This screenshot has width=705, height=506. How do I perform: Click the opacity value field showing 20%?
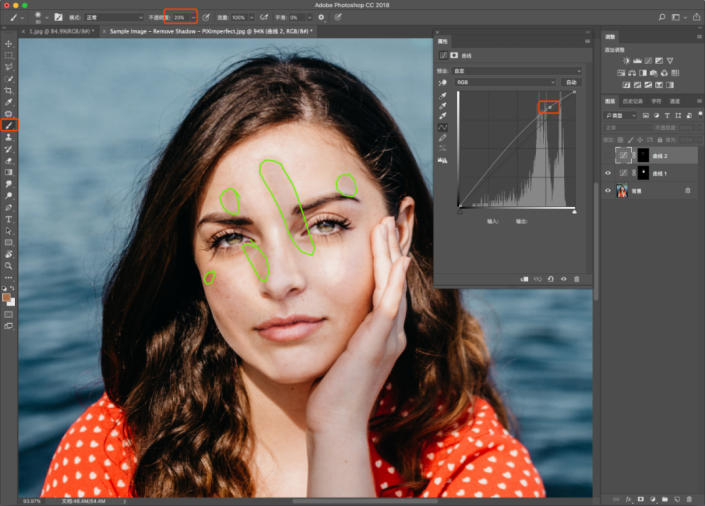click(180, 18)
